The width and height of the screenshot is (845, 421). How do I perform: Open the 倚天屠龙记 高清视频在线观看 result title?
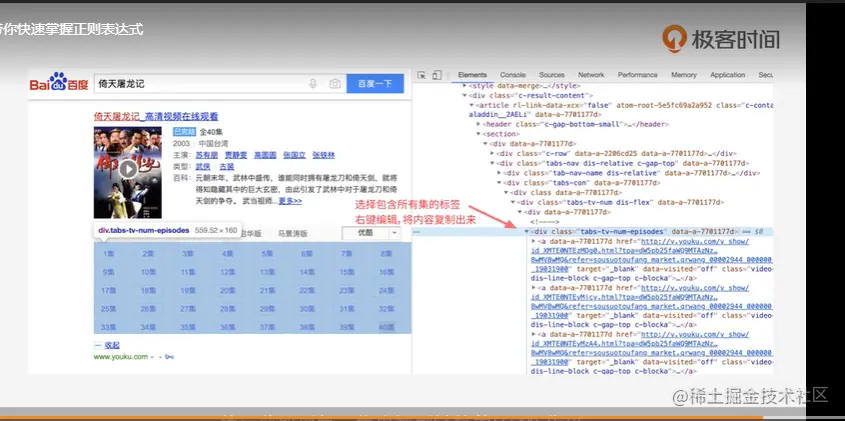point(156,116)
